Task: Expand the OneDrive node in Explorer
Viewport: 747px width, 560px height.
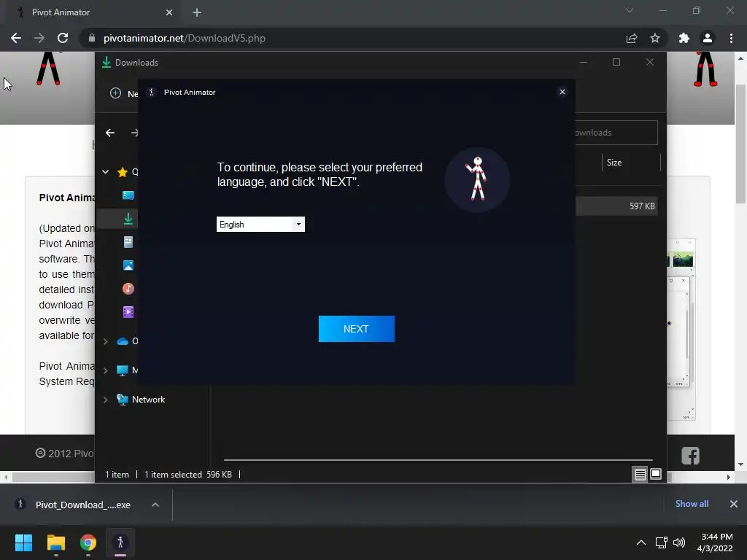Action: [105, 341]
